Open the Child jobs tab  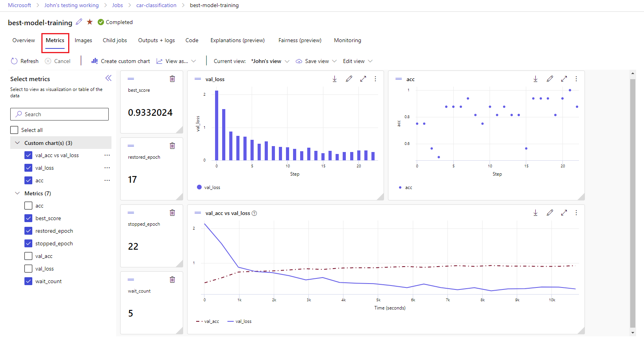coord(115,40)
